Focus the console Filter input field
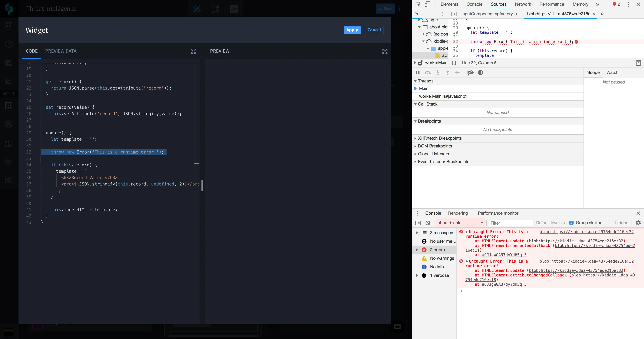 tap(511, 223)
